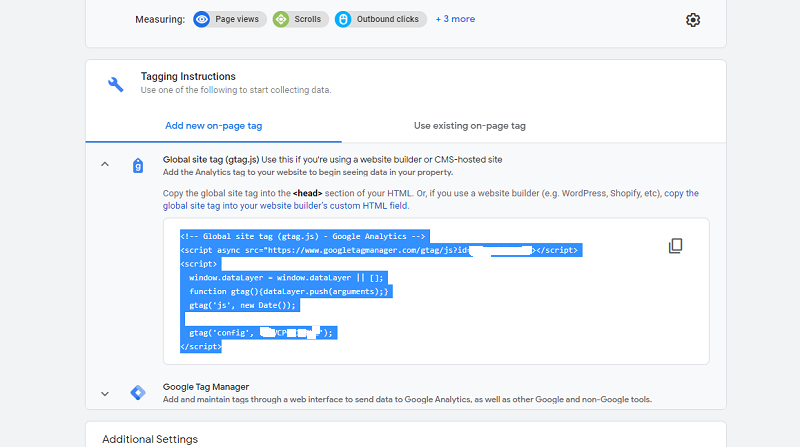Open enhanced measurement settings gear
This screenshot has height=447, width=800.
point(692,20)
